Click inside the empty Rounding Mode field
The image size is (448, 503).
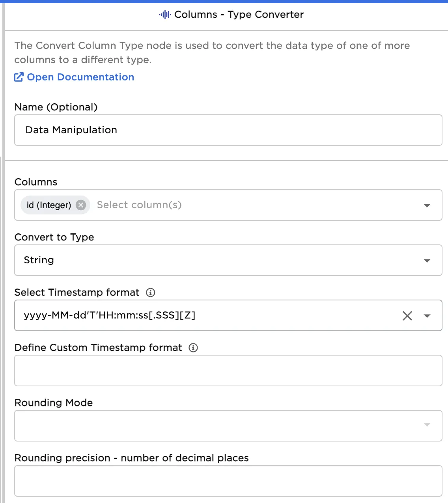[217, 426]
